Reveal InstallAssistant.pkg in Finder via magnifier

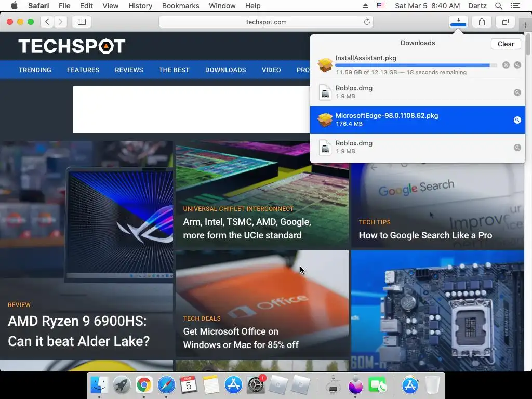point(517,65)
